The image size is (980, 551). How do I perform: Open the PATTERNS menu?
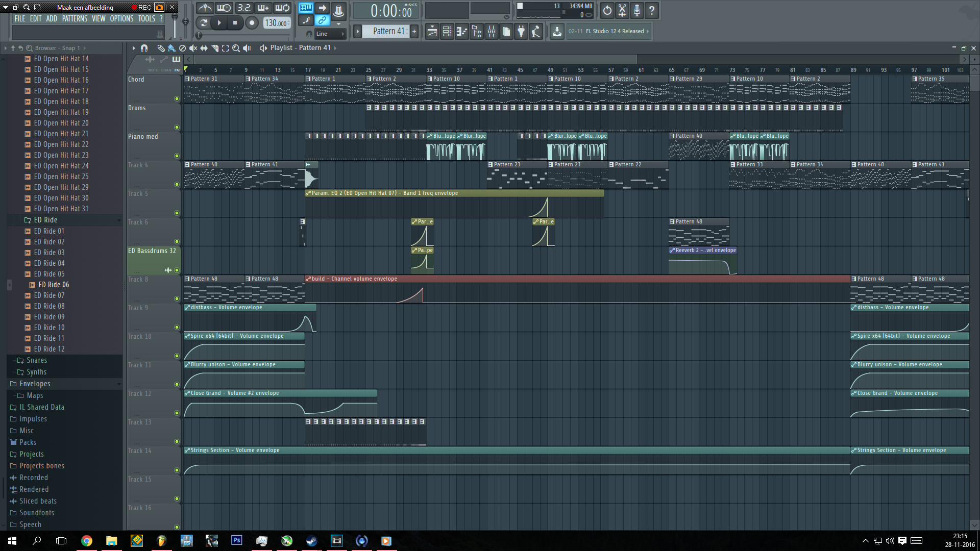75,19
